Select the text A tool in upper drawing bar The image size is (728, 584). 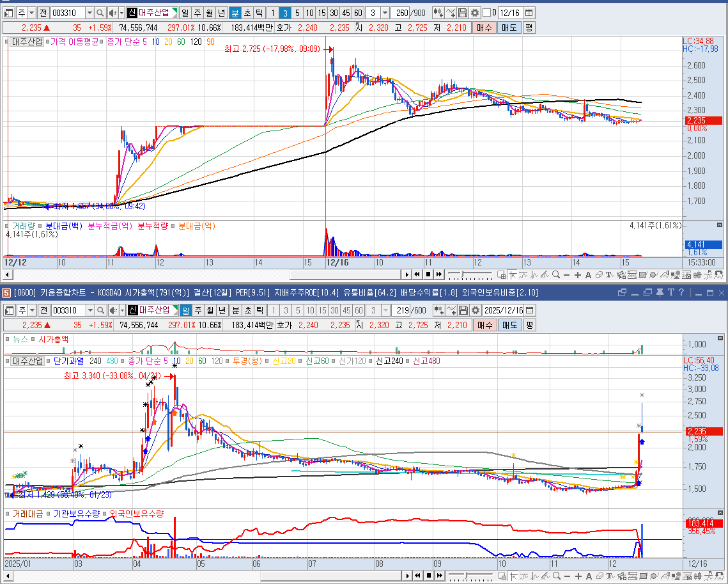(588, 275)
